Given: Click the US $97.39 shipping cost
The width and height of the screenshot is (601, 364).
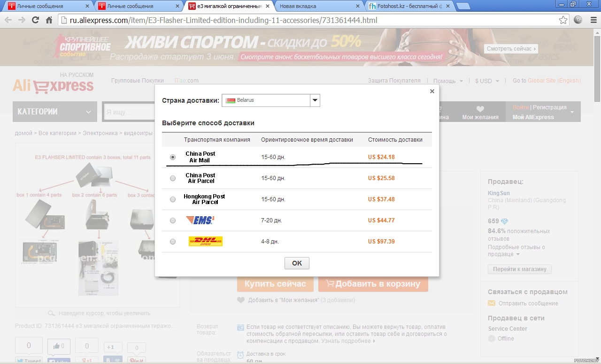Looking at the screenshot, I should 381,242.
